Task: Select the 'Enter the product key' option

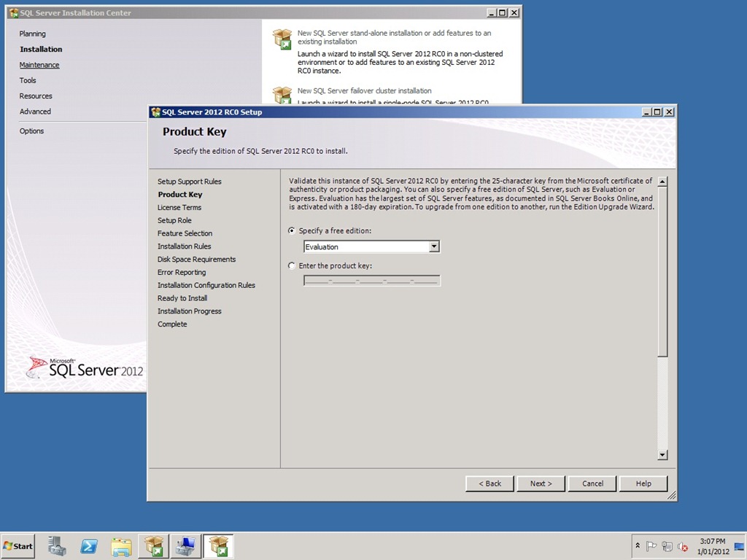Action: (293, 265)
